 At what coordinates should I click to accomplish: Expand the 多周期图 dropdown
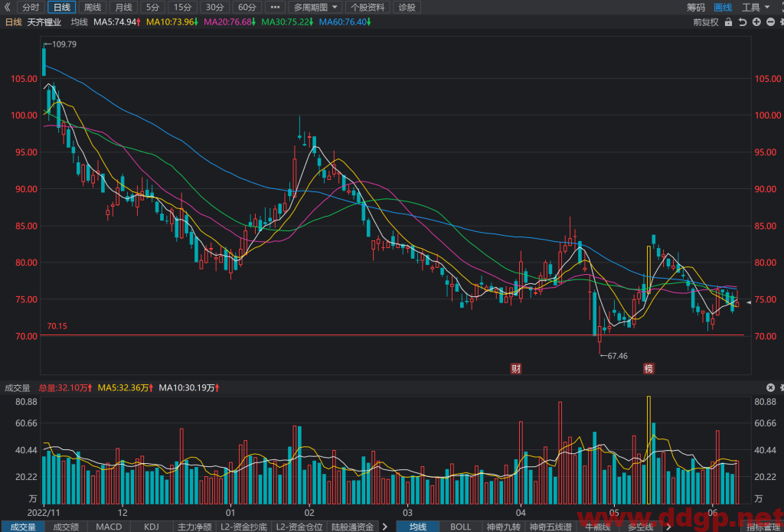point(315,7)
